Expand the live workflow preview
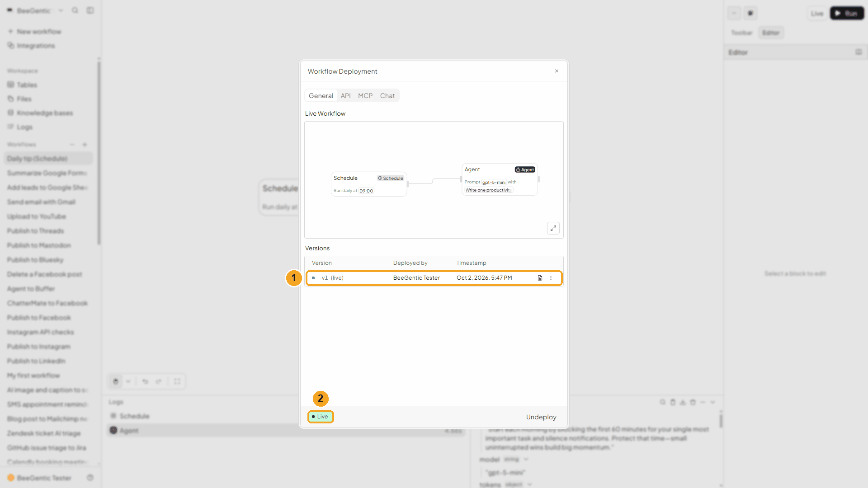 click(553, 228)
